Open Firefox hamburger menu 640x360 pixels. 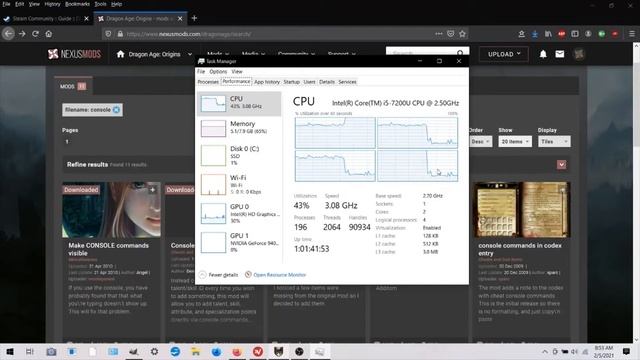pyautogui.click(x=631, y=34)
